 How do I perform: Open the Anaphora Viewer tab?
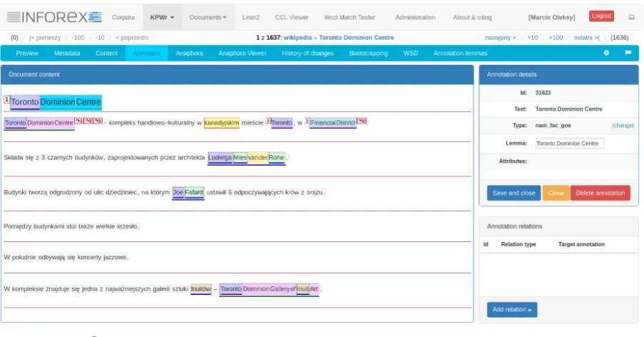tap(242, 53)
